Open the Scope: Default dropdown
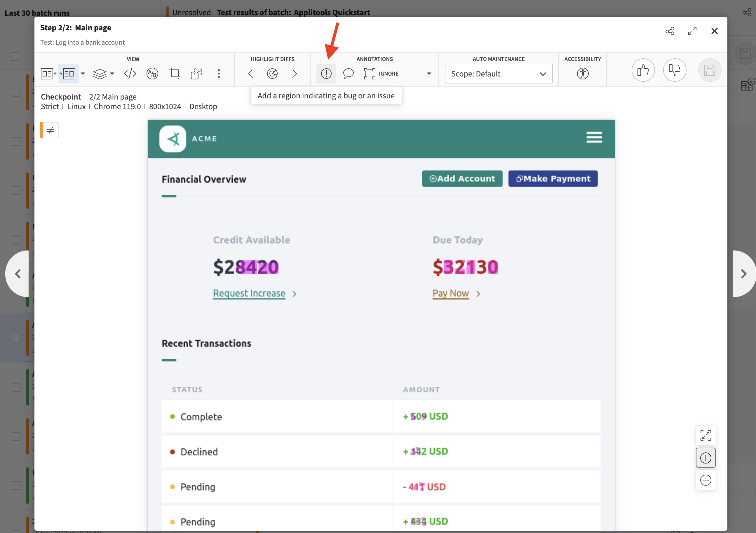This screenshot has width=756, height=533. pos(498,74)
